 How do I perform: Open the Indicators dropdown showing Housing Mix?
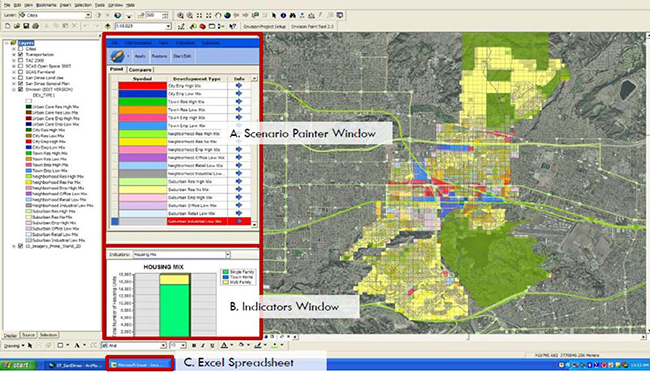coord(228,255)
